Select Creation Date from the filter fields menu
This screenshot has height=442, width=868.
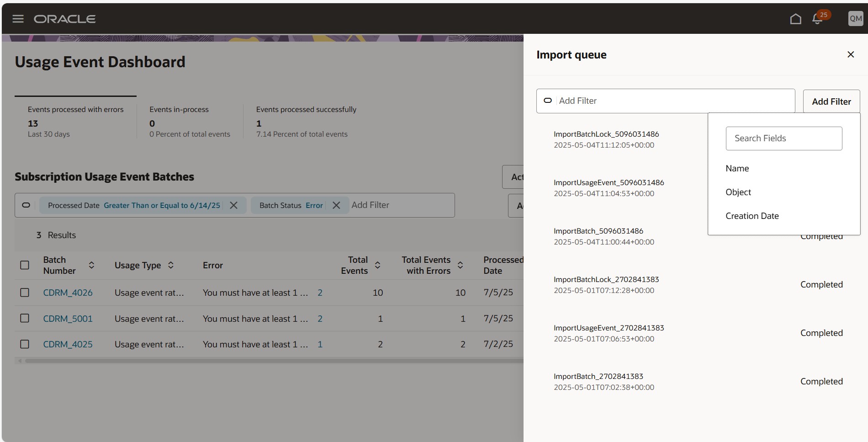point(752,215)
